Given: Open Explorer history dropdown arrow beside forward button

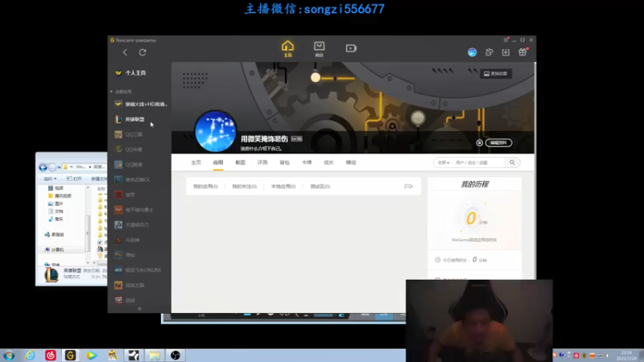Looking at the screenshot, I should [x=59, y=167].
